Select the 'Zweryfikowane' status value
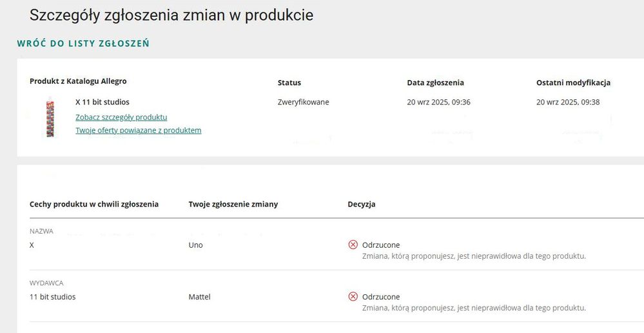The width and height of the screenshot is (644, 333). [303, 102]
